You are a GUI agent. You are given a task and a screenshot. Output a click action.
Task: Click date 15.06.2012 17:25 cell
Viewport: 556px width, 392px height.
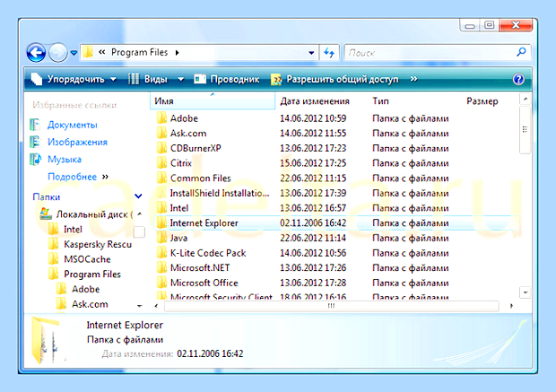tap(313, 163)
